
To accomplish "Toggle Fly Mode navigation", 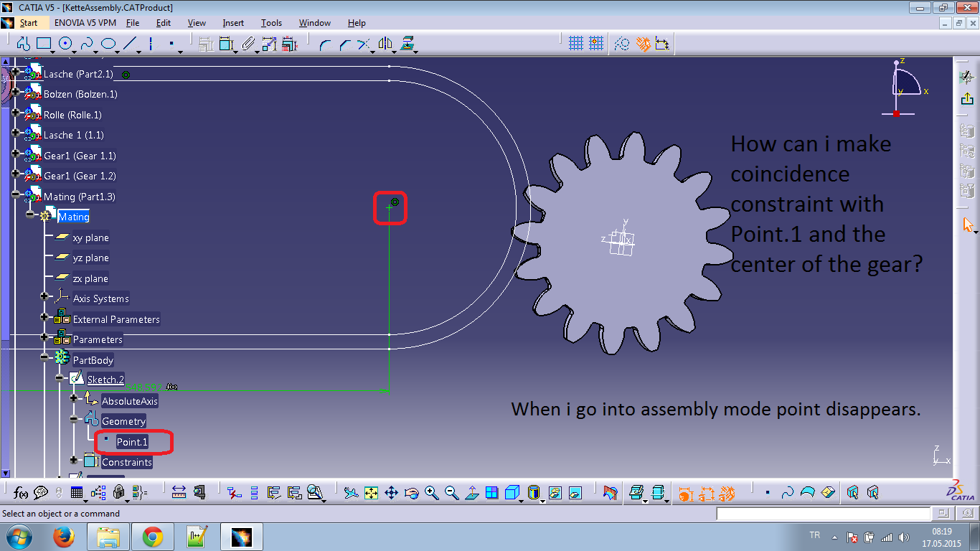I will (x=352, y=493).
